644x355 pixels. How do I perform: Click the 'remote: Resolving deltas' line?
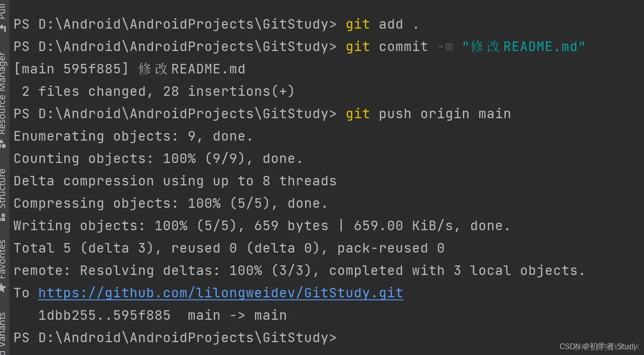tap(299, 270)
